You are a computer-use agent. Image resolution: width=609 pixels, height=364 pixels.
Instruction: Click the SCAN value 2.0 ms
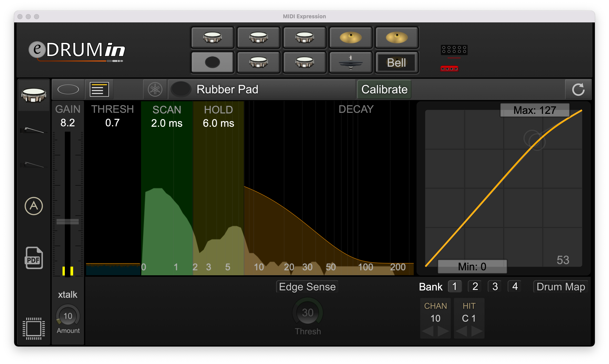click(x=167, y=123)
